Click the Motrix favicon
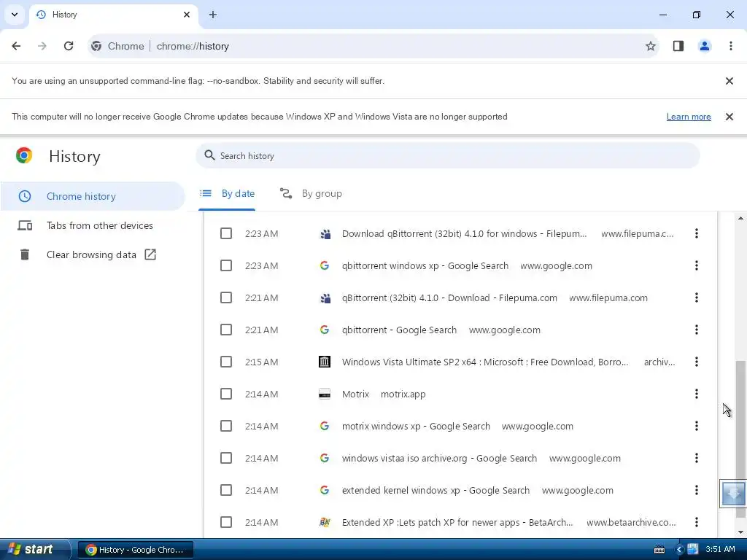The height and width of the screenshot is (560, 747). pos(325,394)
